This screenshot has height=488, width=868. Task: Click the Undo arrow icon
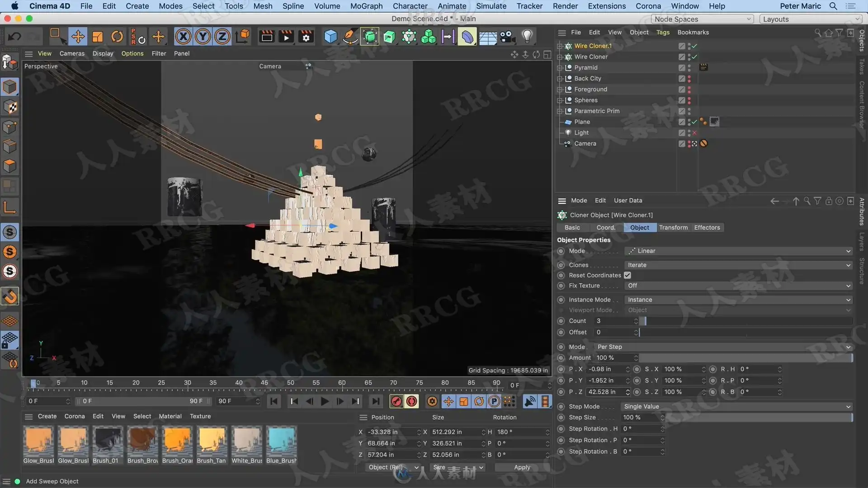point(14,37)
